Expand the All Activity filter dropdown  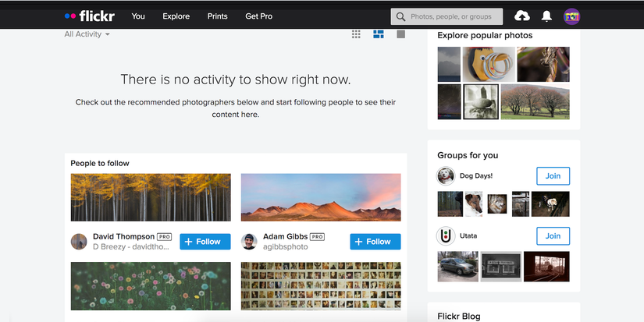pyautogui.click(x=87, y=34)
